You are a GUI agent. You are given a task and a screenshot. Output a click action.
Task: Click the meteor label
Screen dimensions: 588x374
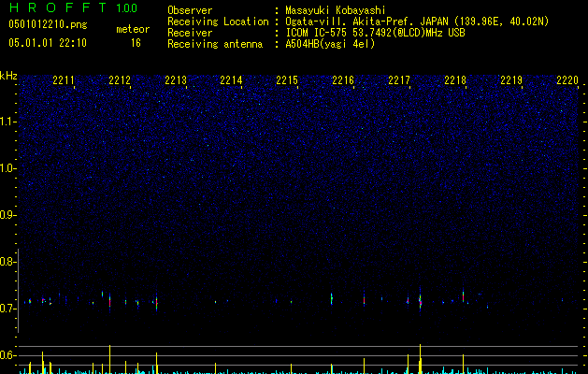[133, 29]
